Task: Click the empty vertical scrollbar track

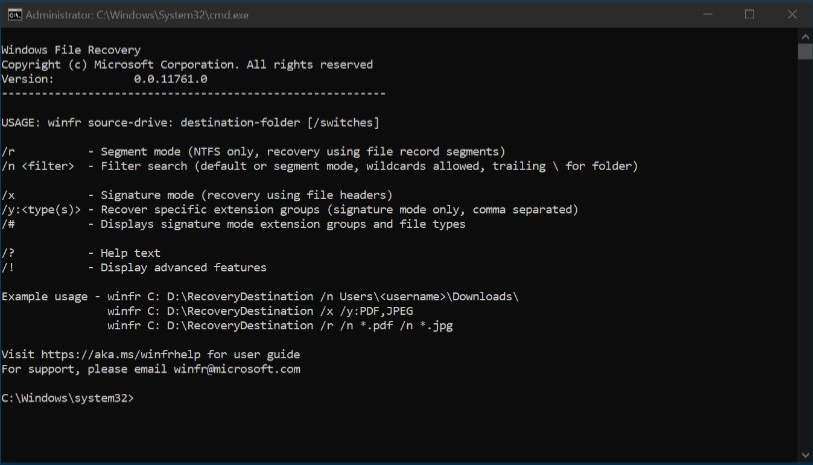Action: pos(805,254)
